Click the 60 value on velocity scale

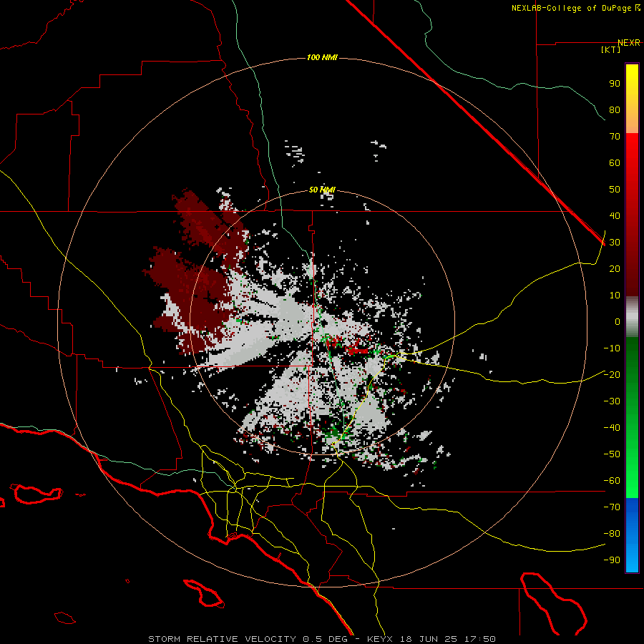[x=615, y=163]
